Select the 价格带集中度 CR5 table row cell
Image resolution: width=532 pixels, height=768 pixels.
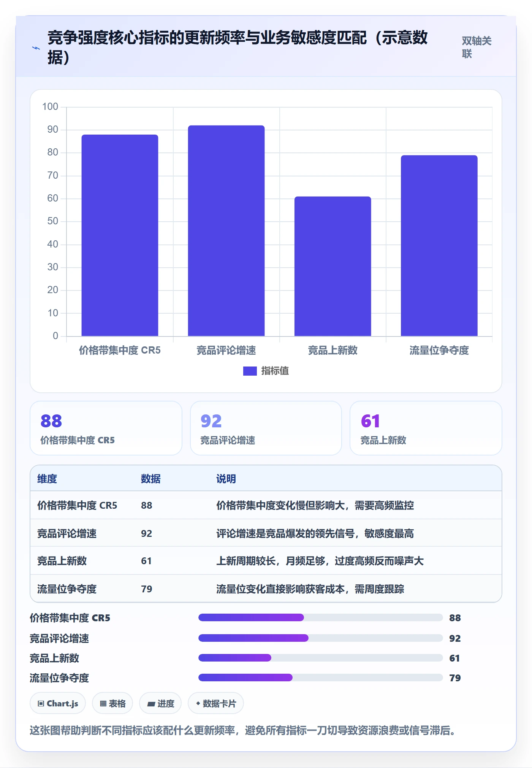coord(77,505)
